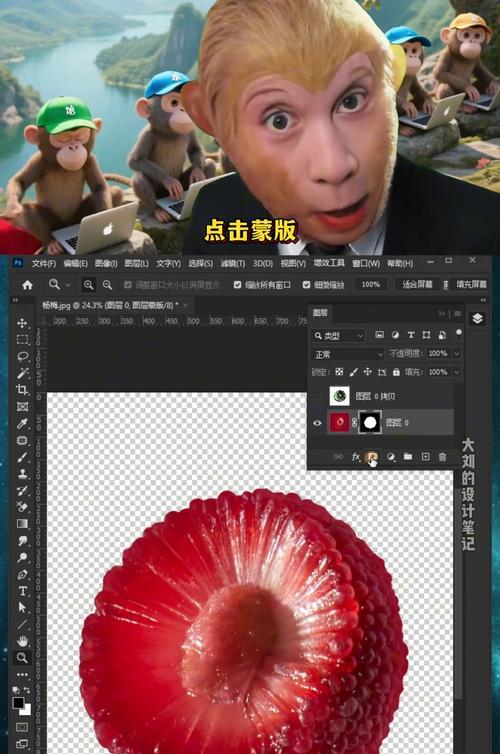The height and width of the screenshot is (754, 500).
Task: Click the add layer mask icon
Action: pos(372,457)
